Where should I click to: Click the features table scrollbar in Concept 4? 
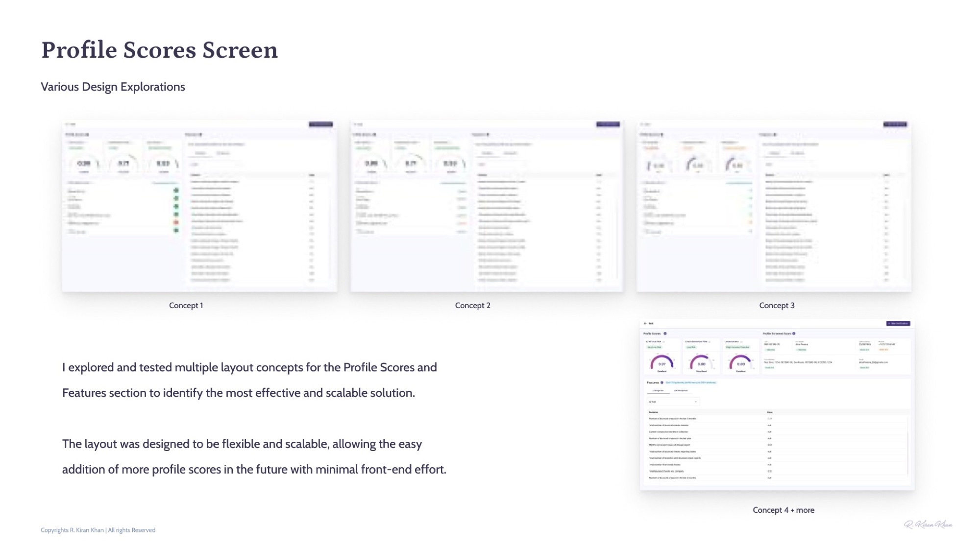coord(907,446)
